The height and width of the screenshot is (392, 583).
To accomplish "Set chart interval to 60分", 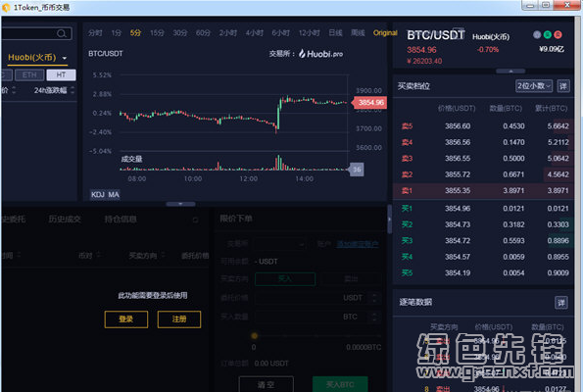I will [x=203, y=33].
